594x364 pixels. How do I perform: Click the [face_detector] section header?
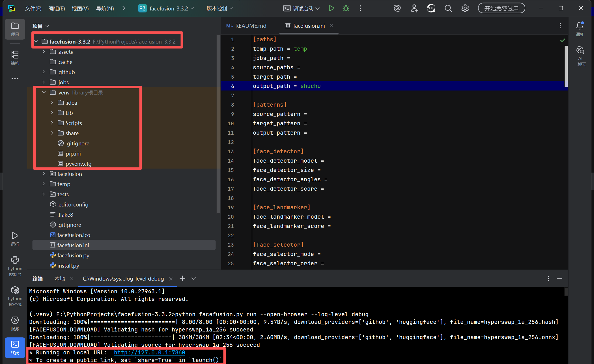click(278, 151)
